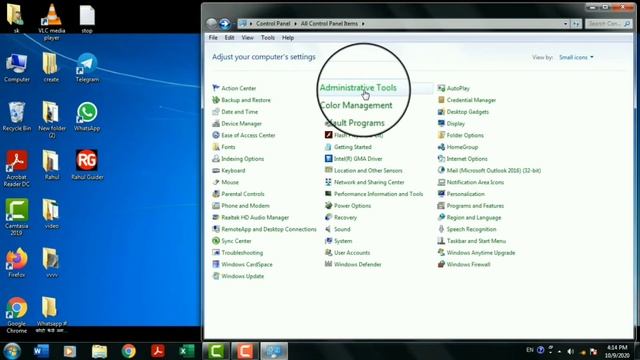The height and width of the screenshot is (360, 640).
Task: Open the File menu
Action: pos(213,38)
